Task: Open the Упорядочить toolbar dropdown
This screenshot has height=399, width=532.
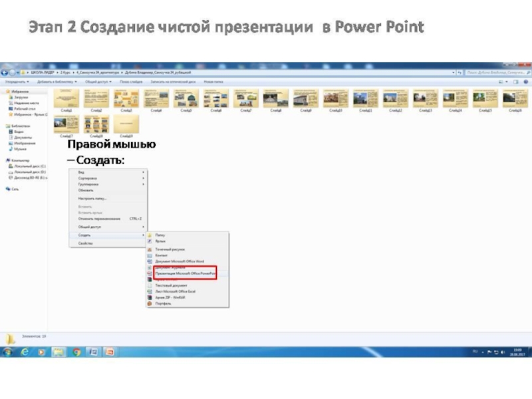Action: [x=17, y=80]
